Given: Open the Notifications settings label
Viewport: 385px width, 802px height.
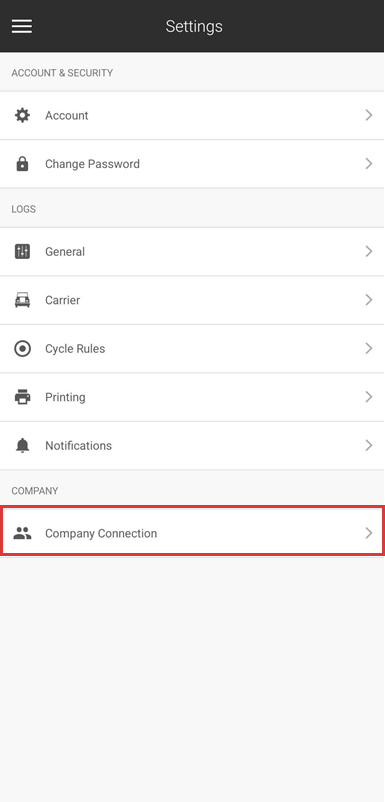Looking at the screenshot, I should [78, 445].
